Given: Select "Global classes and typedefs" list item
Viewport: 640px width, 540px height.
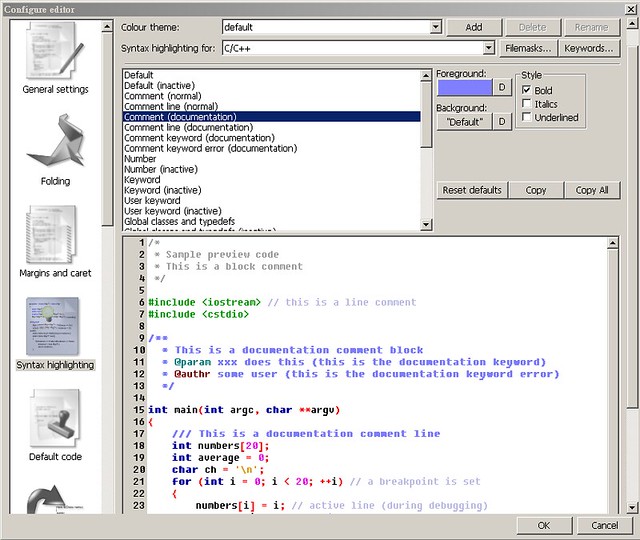Looking at the screenshot, I should [x=271, y=221].
